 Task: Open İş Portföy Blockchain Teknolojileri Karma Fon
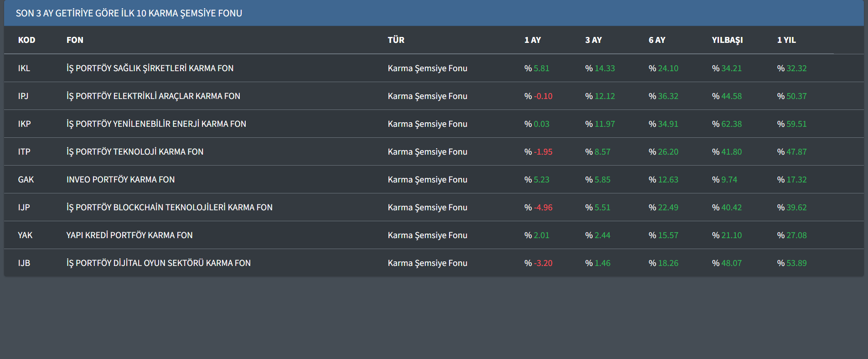(x=169, y=208)
